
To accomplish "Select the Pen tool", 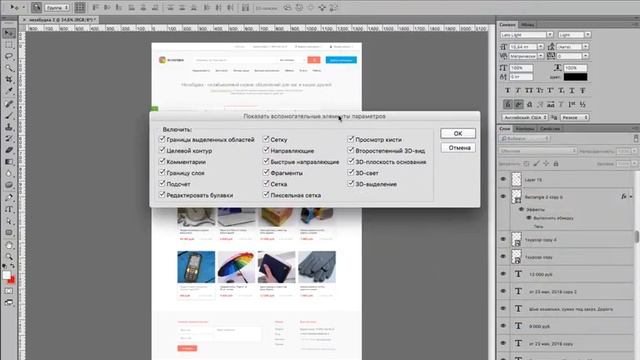I will click(9, 198).
